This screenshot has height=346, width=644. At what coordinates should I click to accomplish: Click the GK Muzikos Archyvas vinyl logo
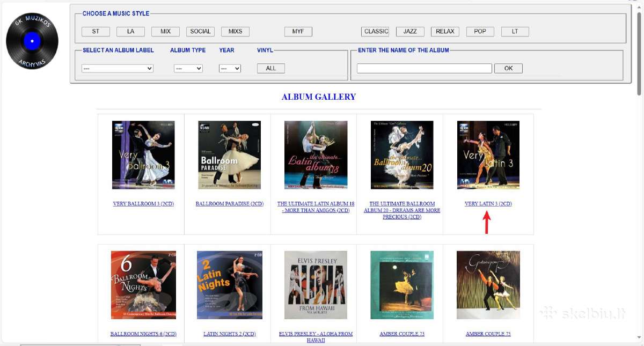[32, 41]
